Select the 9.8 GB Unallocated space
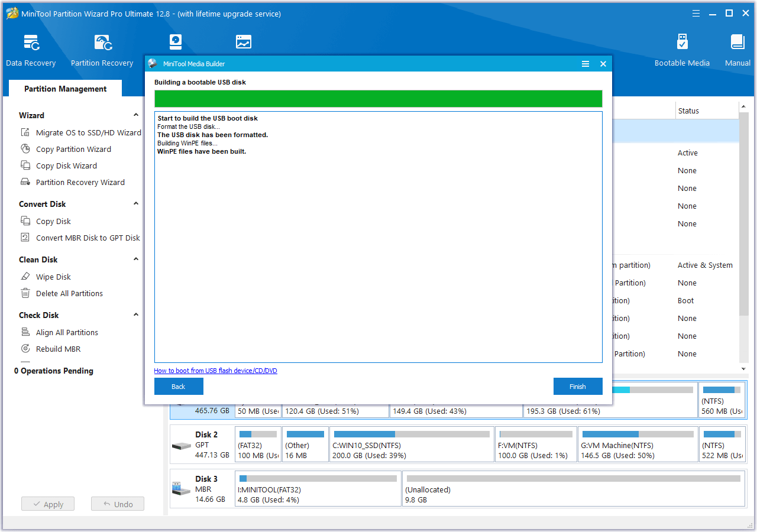 pos(574,489)
